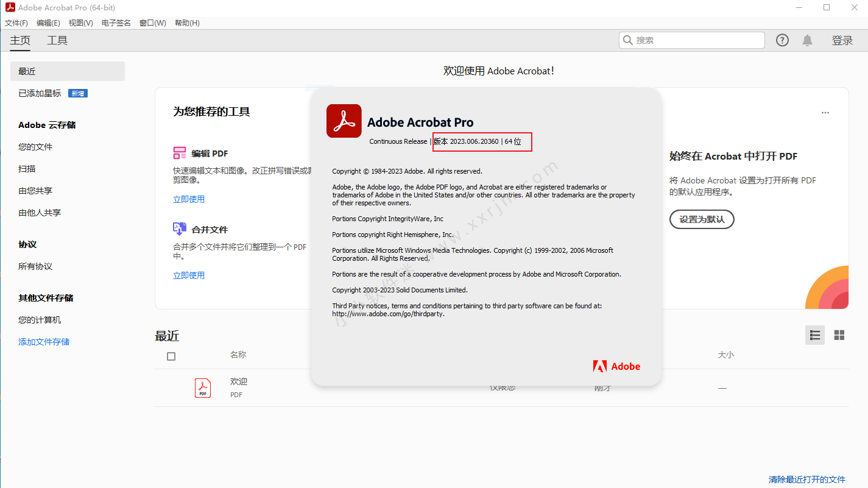Select 已添加星标 in the sidebar
This screenshot has width=868, height=488.
(40, 93)
